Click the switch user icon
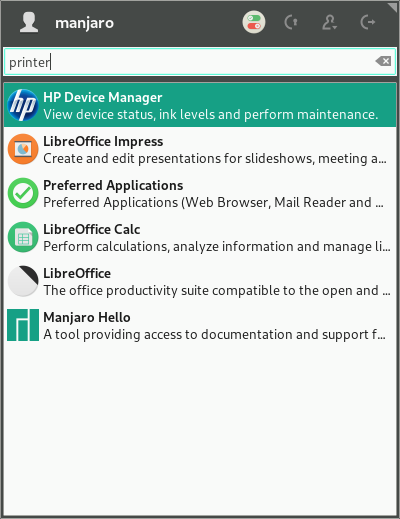The image size is (400, 519). click(x=329, y=23)
